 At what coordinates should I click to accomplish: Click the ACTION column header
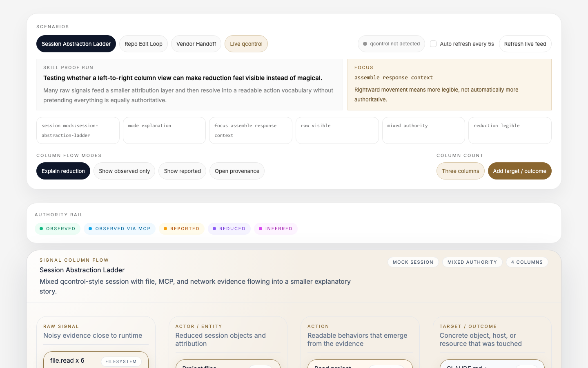click(318, 326)
